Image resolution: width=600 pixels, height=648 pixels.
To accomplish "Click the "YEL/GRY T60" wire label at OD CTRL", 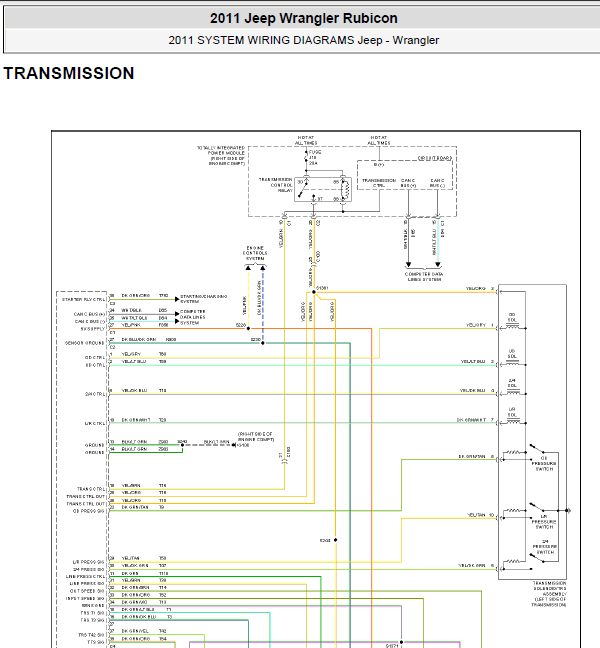I will 144,354.
